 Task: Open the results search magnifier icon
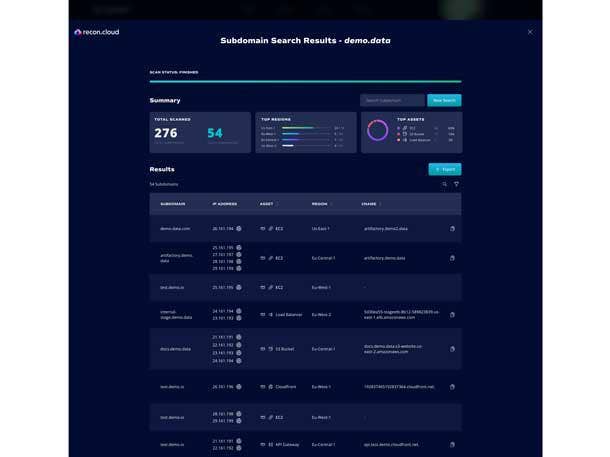click(445, 184)
